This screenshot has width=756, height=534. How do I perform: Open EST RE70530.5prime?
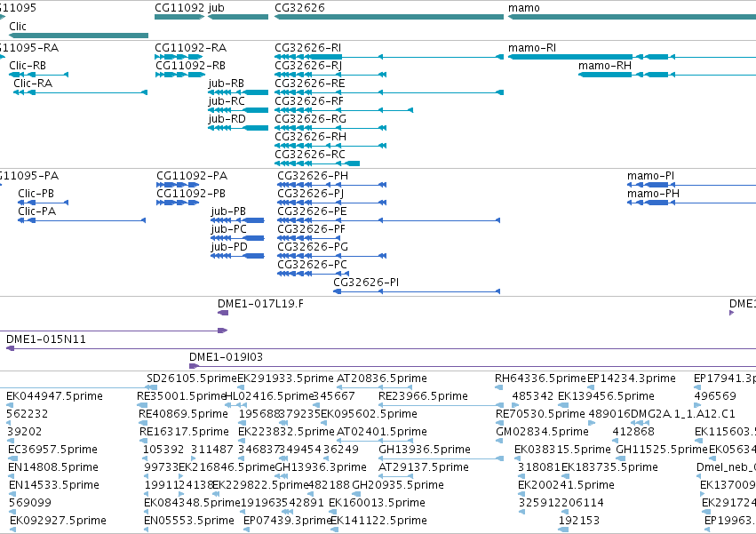tap(499, 423)
